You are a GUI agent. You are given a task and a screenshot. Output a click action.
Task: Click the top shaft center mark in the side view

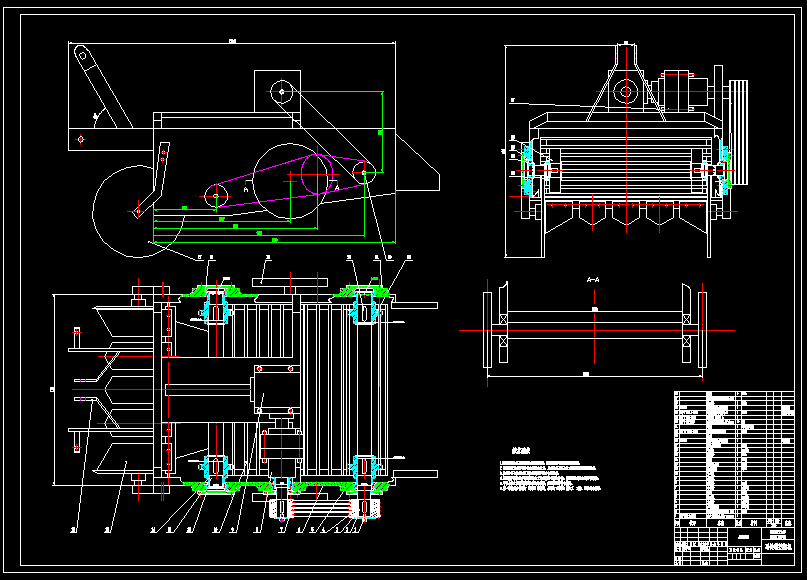pos(282,92)
